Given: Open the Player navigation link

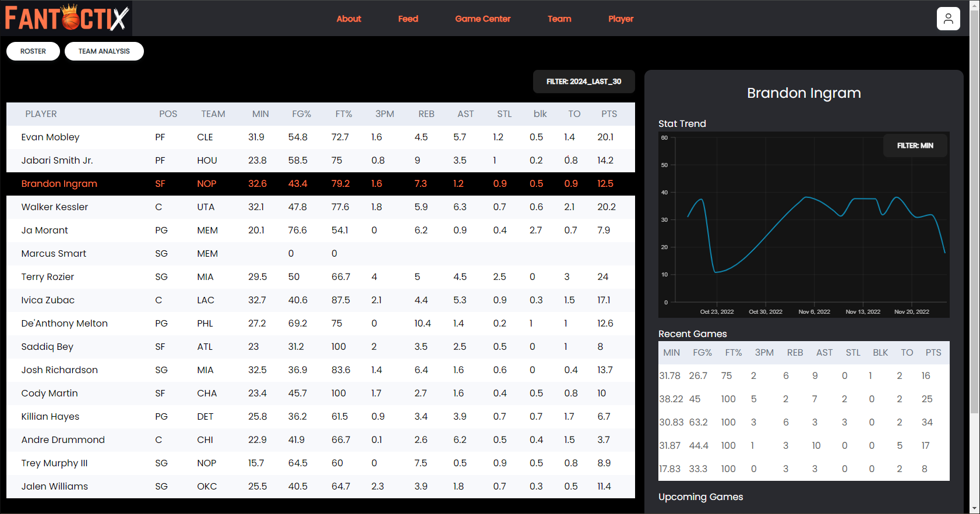Looking at the screenshot, I should point(621,19).
